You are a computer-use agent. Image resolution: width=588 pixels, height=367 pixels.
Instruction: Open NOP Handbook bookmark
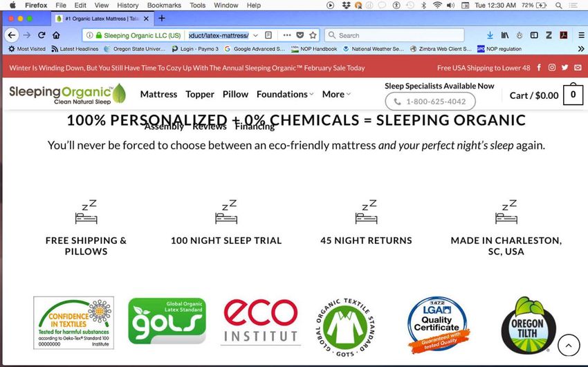314,48
